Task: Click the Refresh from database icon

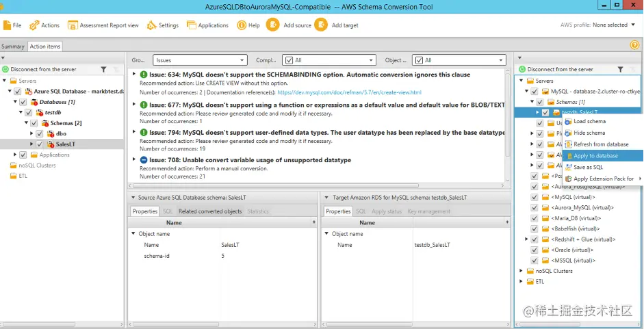Action: click(569, 144)
